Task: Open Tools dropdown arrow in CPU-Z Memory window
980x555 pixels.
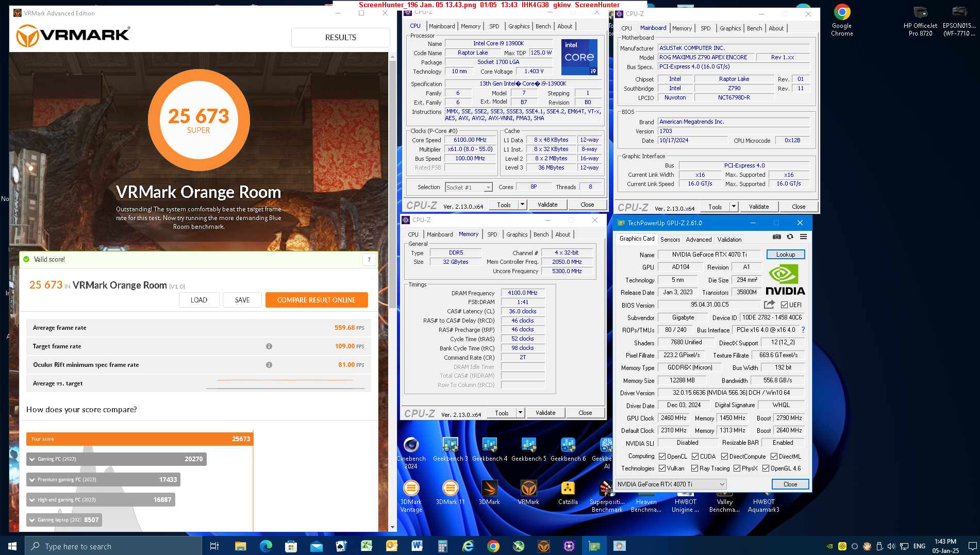Action: click(520, 413)
